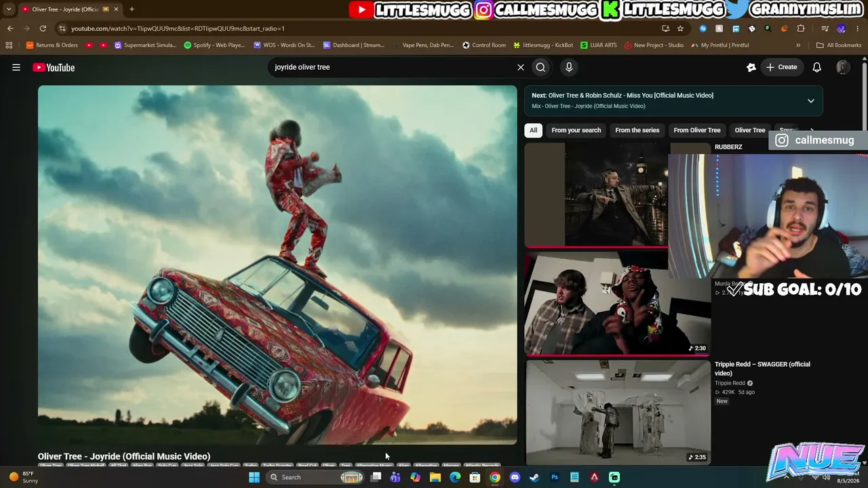Open Task View on the taskbar

pos(376,477)
